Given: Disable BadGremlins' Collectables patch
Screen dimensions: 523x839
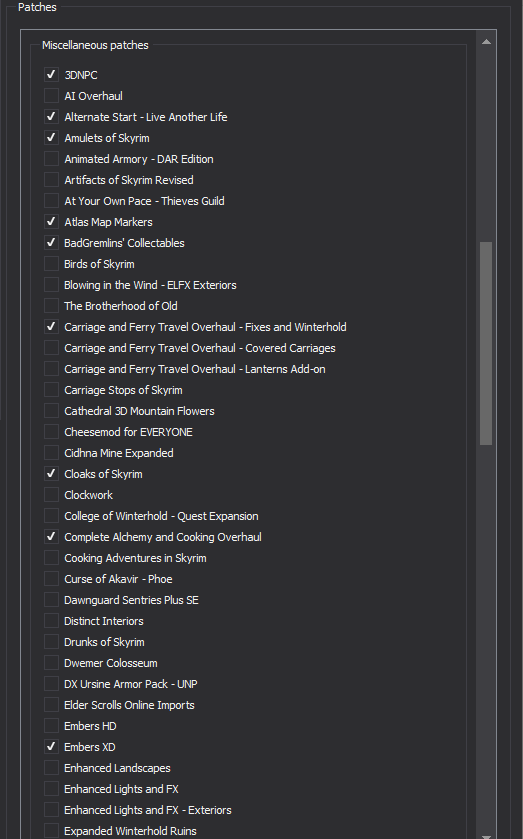Looking at the screenshot, I should [51, 243].
